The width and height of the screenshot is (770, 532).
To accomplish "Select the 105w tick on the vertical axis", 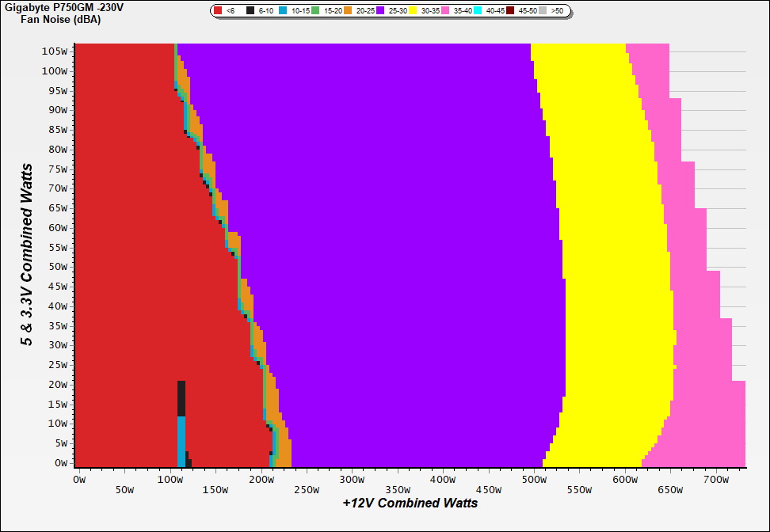I will (x=56, y=51).
